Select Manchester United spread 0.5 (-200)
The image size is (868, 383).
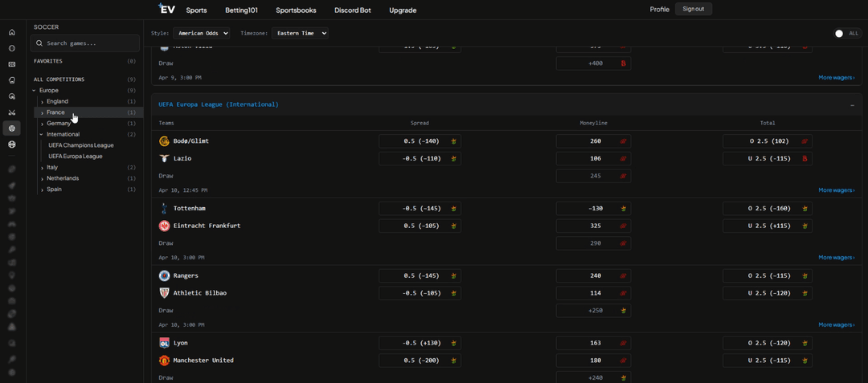[x=420, y=361]
